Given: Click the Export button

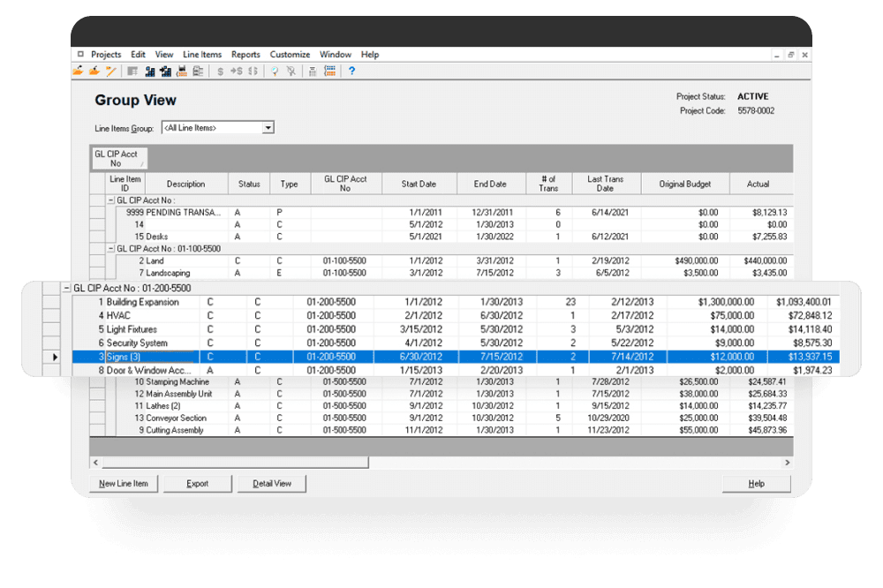Looking at the screenshot, I should tap(197, 484).
